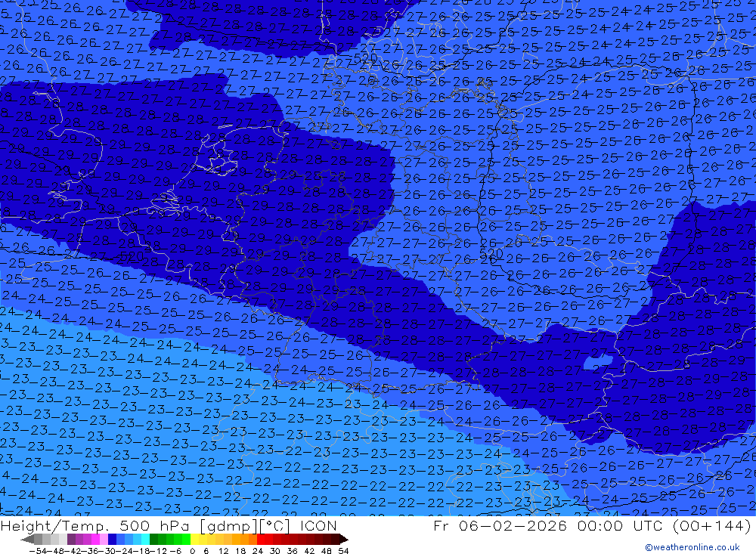756x554 pixels.
Task: Click the '54' value ending the legend scale
Action: coord(343,551)
